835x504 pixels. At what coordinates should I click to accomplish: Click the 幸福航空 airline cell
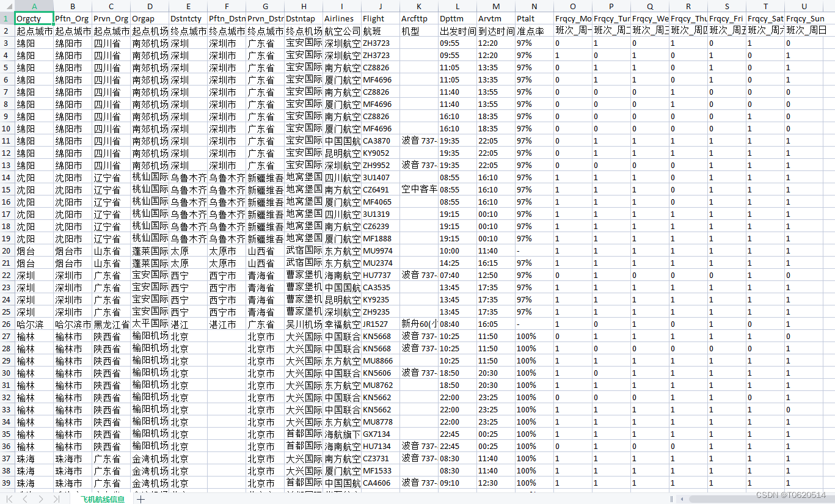point(342,324)
